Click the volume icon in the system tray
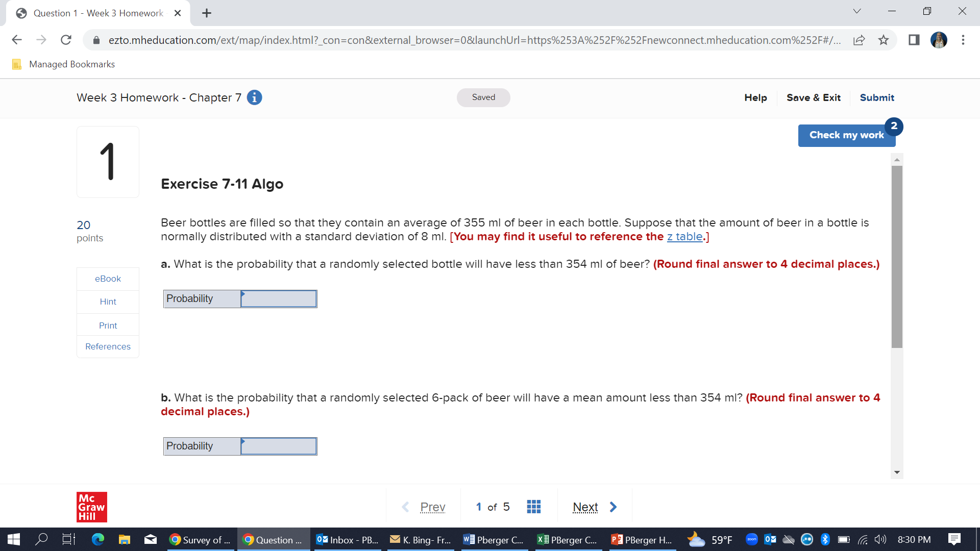980x551 pixels. click(x=880, y=539)
